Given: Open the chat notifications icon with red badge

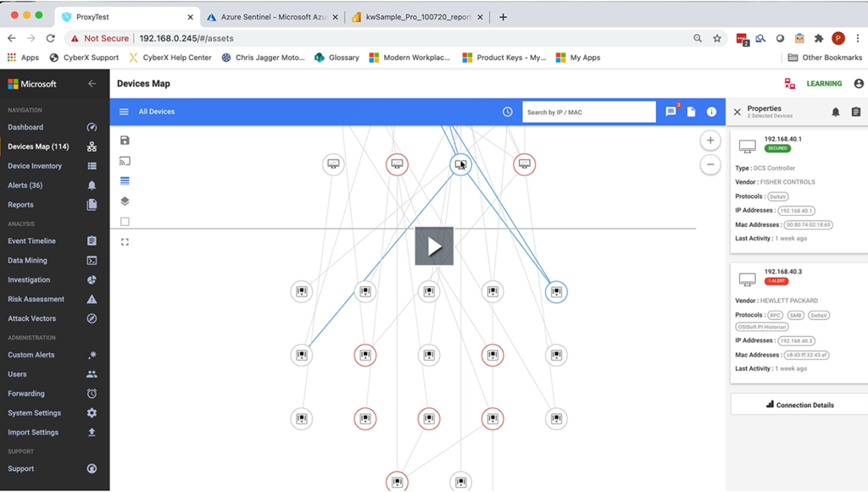Looking at the screenshot, I should click(x=670, y=112).
